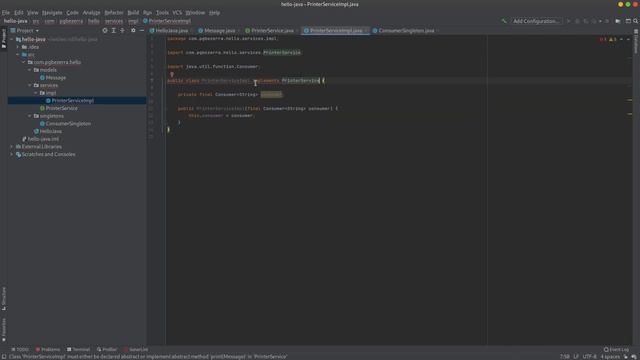Collapse the models package
The height and width of the screenshot is (360, 640).
(x=30, y=70)
